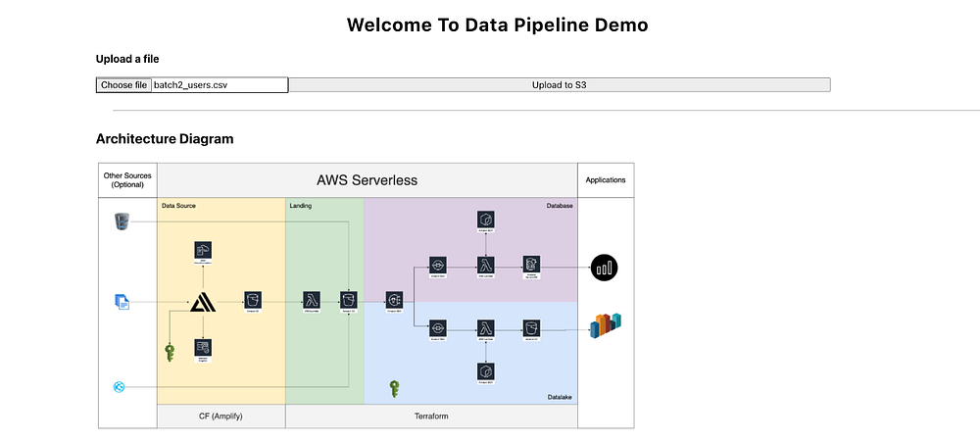Click the colorful bars application icon
The height and width of the screenshot is (442, 980).
pyautogui.click(x=607, y=326)
